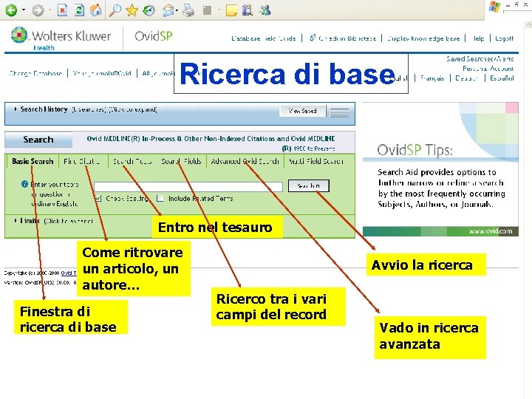Click the Wolters Kluwer Health logo
Image resolution: width=532 pixels, height=399 pixels.
click(61, 38)
